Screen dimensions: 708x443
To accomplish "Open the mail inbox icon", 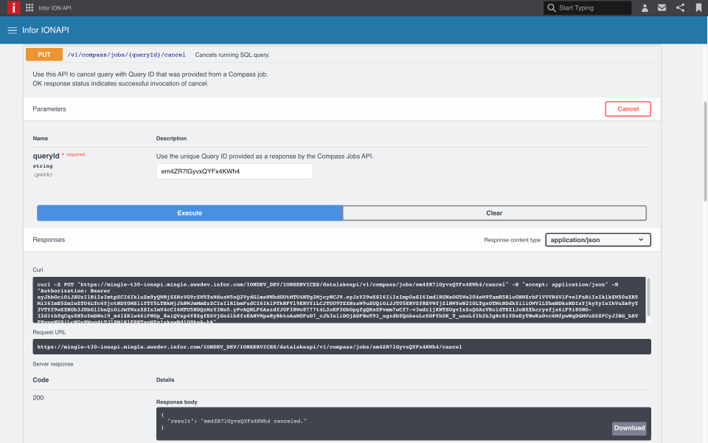I will 662,8.
